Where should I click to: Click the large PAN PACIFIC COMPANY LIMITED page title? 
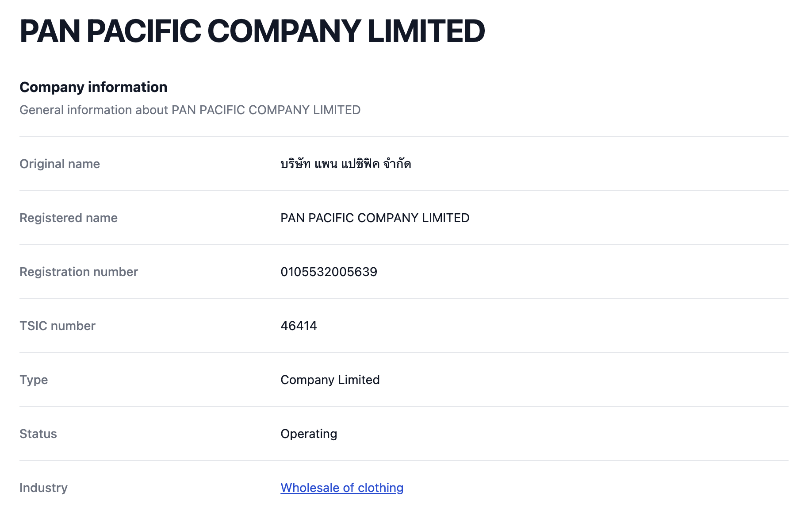tap(252, 31)
